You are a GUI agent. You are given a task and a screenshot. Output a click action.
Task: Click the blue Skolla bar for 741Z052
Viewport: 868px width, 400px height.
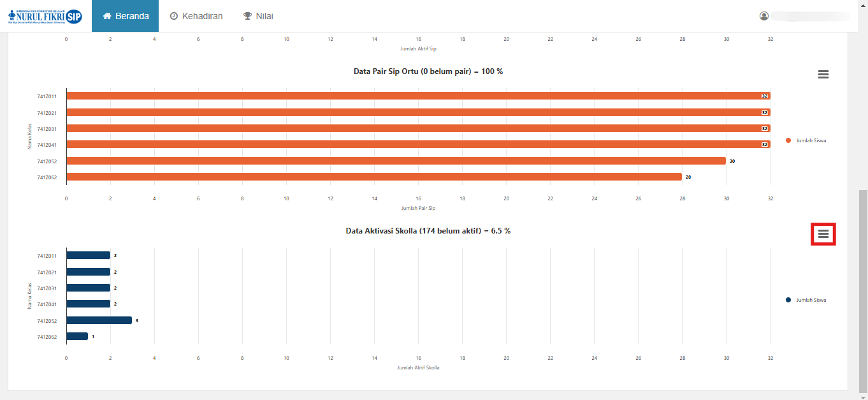tap(99, 320)
